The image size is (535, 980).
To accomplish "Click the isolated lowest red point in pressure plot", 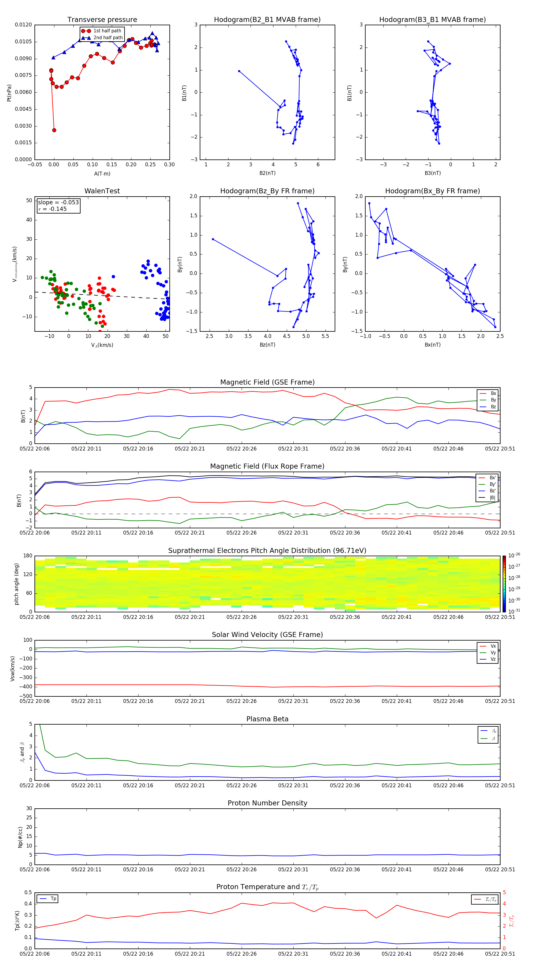I will tap(54, 130).
